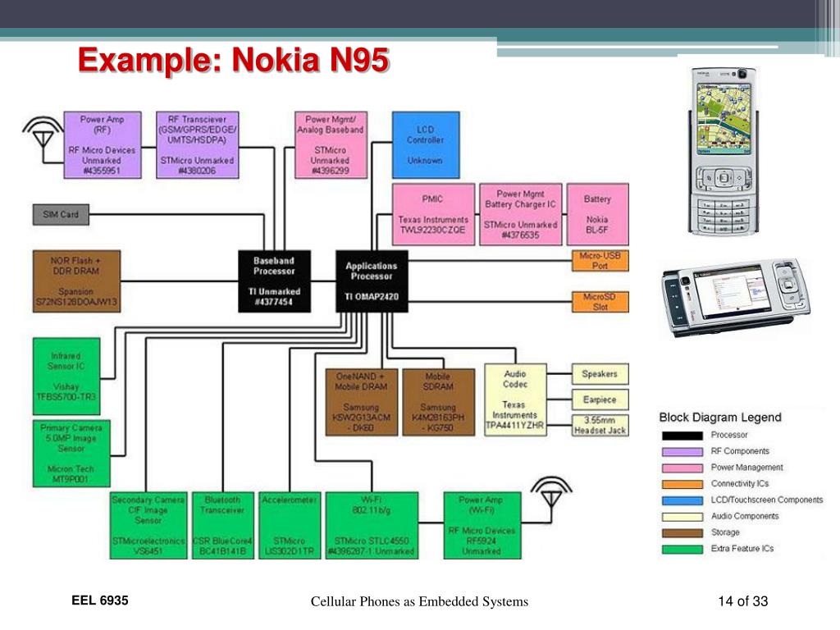Click the EEL 6935 footer text

[x=100, y=600]
